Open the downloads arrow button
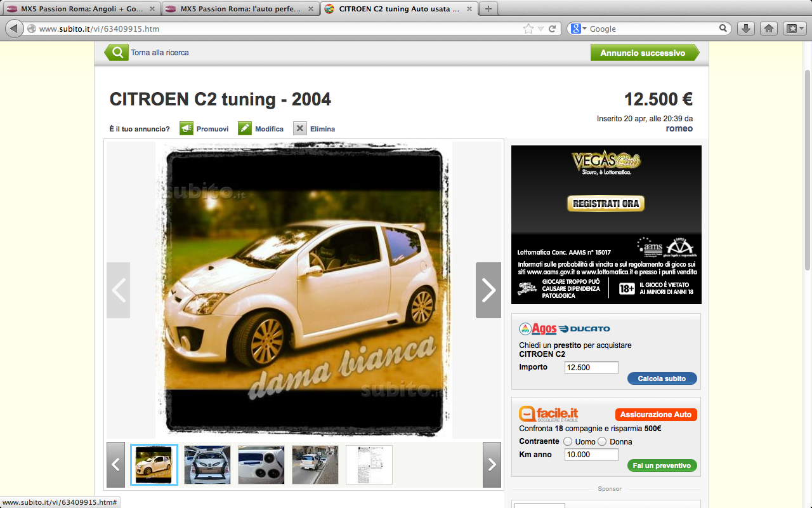This screenshot has width=812, height=508. pos(746,29)
